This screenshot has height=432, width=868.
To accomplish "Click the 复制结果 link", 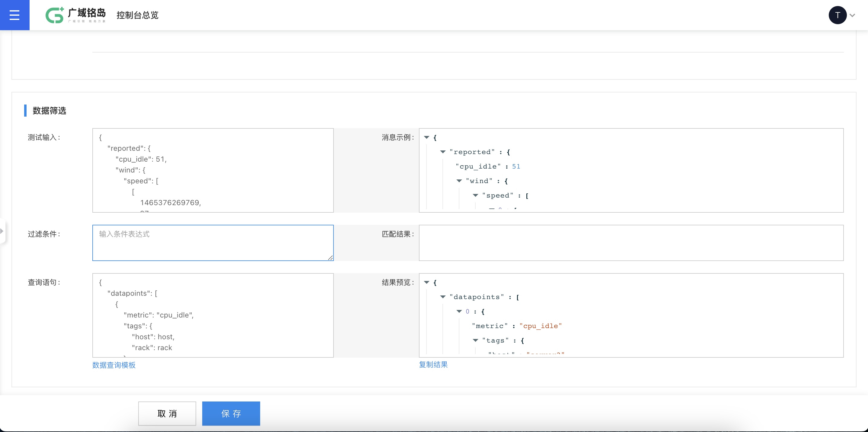I will [x=433, y=365].
